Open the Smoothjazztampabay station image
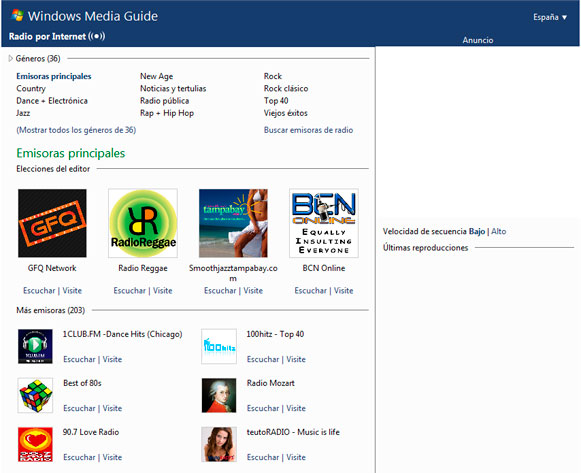 coord(233,223)
